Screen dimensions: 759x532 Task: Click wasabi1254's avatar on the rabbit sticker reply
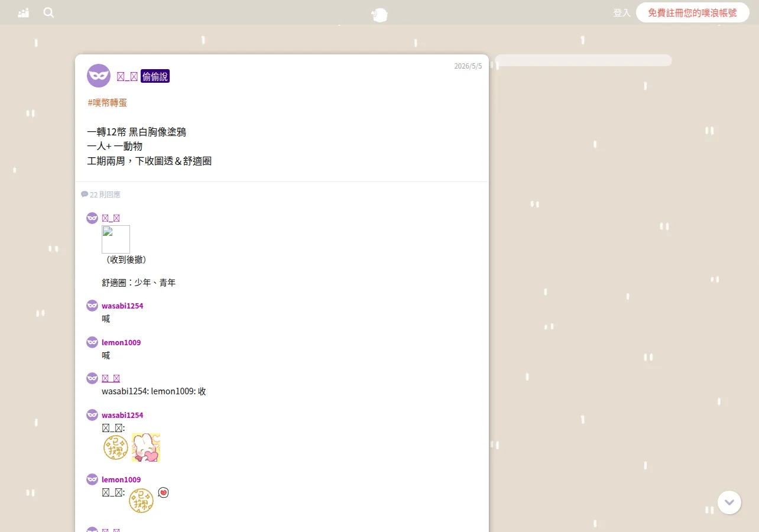pyautogui.click(x=92, y=415)
